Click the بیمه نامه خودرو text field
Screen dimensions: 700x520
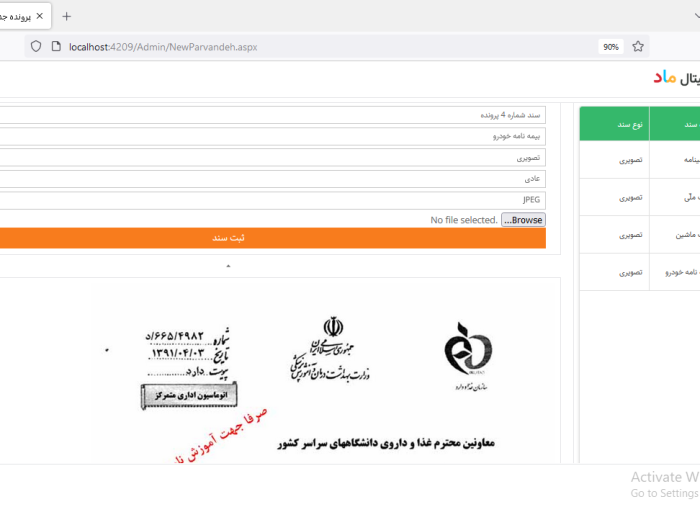[272, 137]
